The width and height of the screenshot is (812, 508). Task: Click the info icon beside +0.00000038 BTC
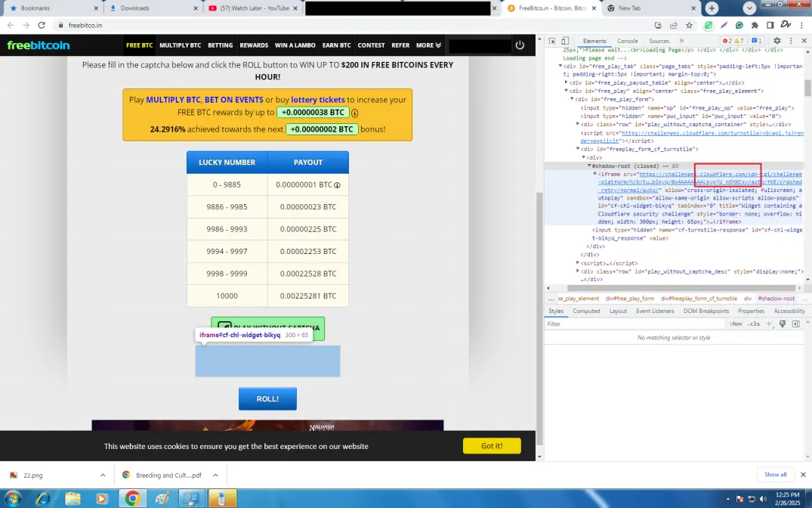coord(355,113)
